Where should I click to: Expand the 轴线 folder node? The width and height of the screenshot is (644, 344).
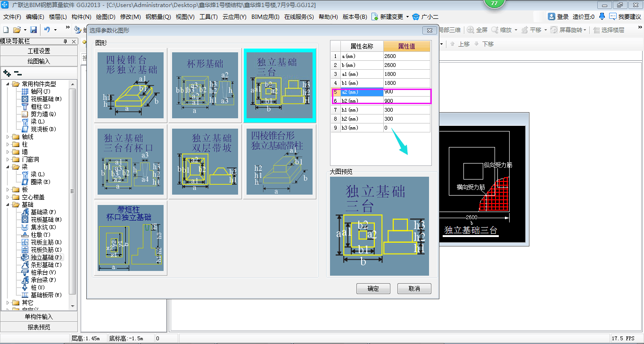(x=8, y=137)
